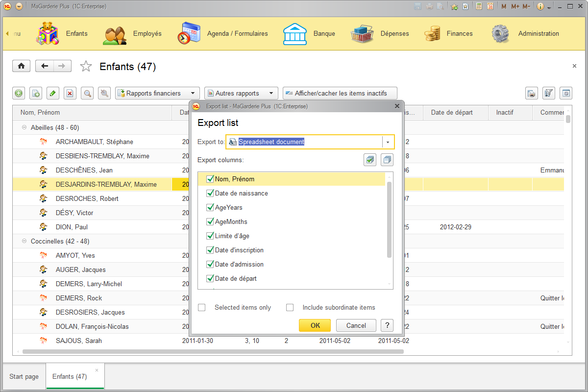Collapse the Abeilles group

pyautogui.click(x=24, y=127)
